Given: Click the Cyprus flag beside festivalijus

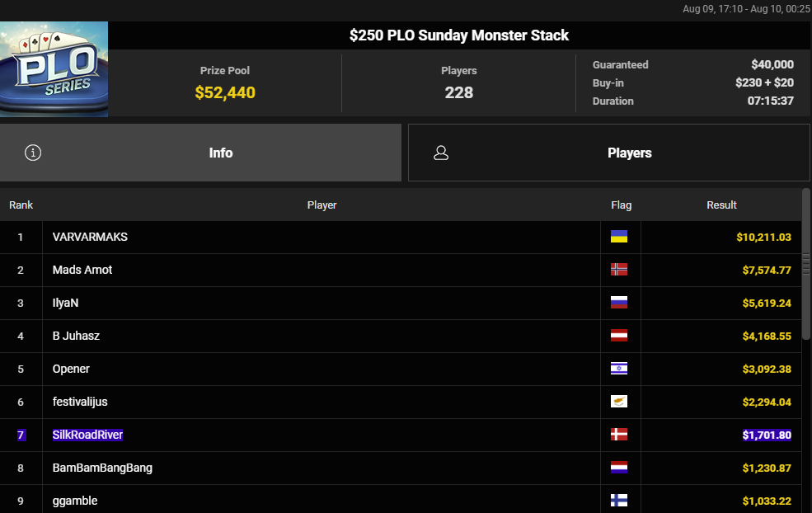Looking at the screenshot, I should click(x=619, y=402).
